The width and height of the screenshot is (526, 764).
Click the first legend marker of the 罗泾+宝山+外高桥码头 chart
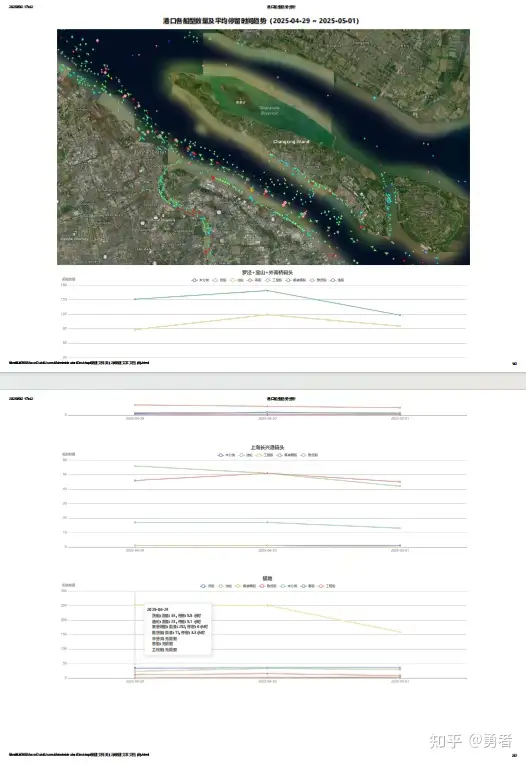click(x=194, y=280)
